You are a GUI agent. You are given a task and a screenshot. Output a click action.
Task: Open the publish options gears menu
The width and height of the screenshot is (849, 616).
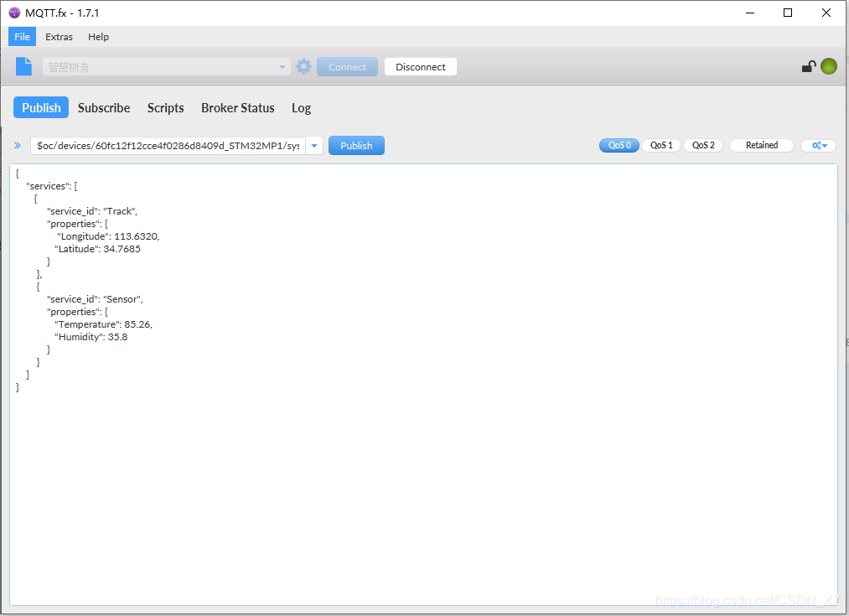click(819, 145)
